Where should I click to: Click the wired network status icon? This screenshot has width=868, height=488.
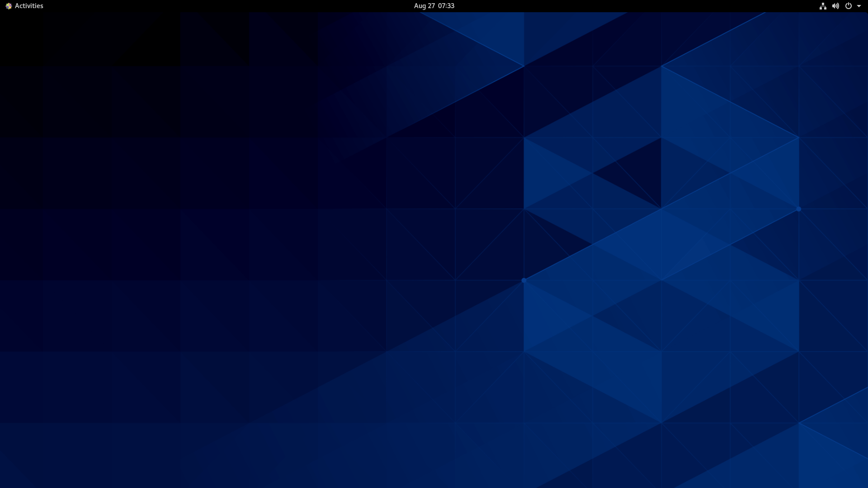(823, 6)
